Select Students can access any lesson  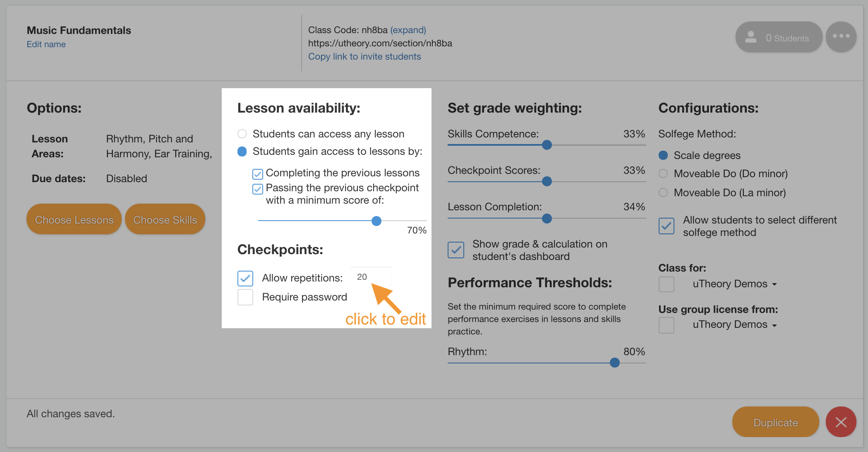[x=242, y=134]
